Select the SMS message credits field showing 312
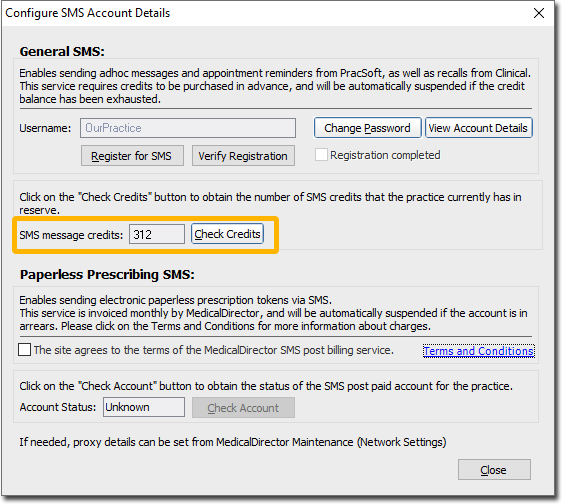 [x=157, y=234]
